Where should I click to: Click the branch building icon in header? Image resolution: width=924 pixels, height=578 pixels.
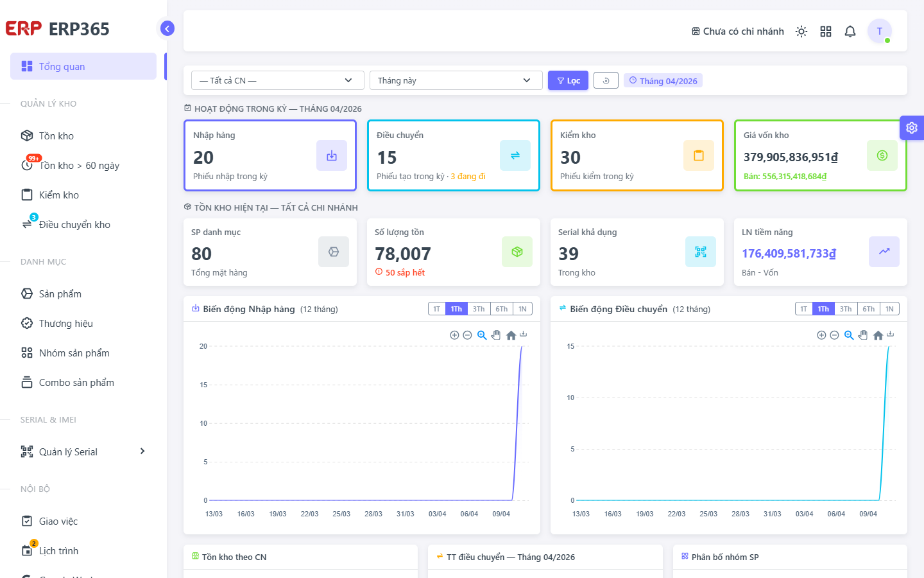pos(696,31)
